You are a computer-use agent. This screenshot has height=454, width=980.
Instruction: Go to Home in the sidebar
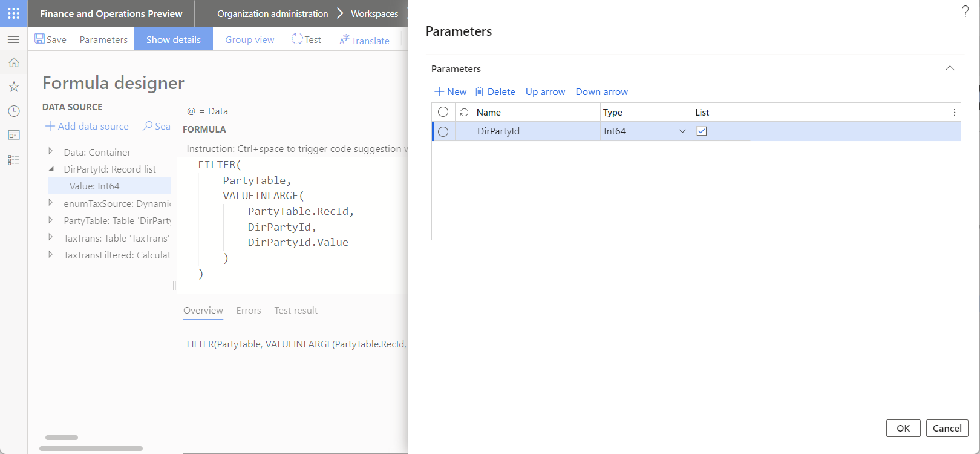pos(13,62)
